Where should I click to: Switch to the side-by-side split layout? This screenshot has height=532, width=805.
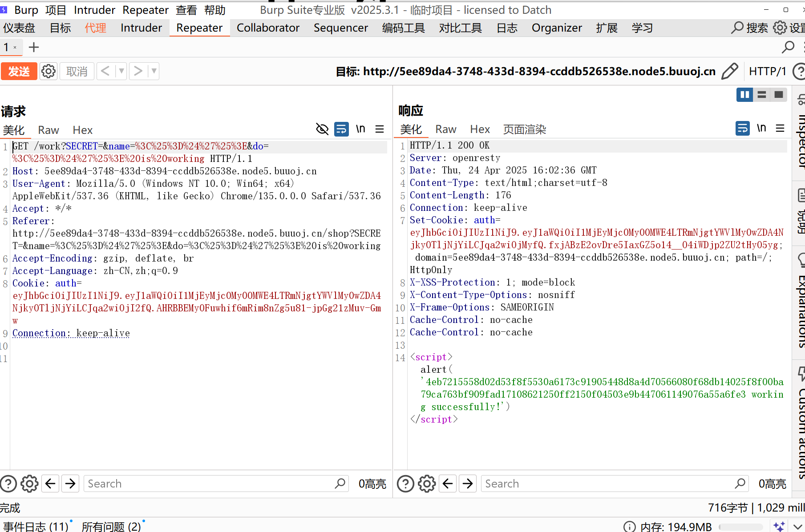pyautogui.click(x=744, y=95)
